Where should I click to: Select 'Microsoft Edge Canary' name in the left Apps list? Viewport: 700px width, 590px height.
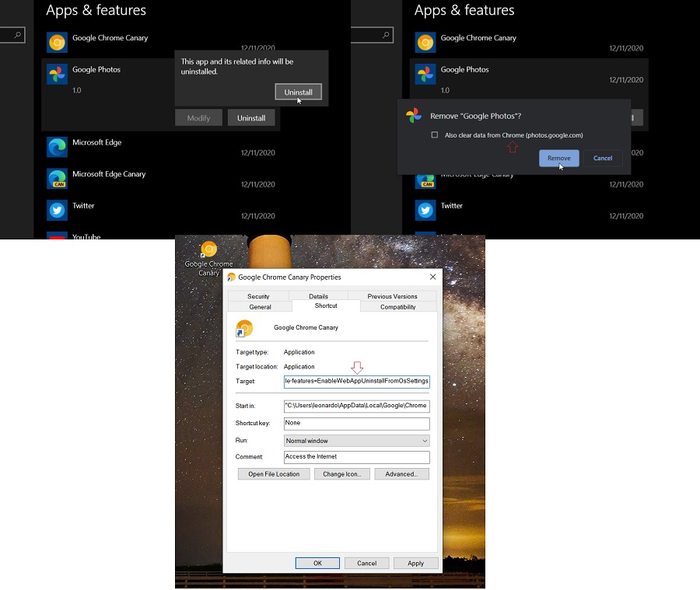click(109, 174)
